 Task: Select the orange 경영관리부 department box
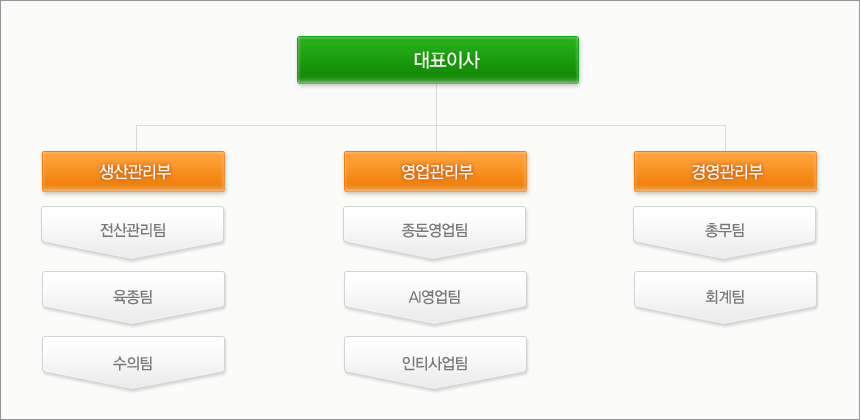725,172
